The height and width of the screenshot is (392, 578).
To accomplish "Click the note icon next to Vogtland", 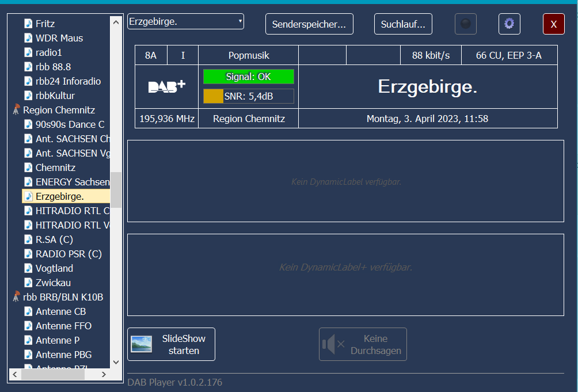I will (28, 268).
